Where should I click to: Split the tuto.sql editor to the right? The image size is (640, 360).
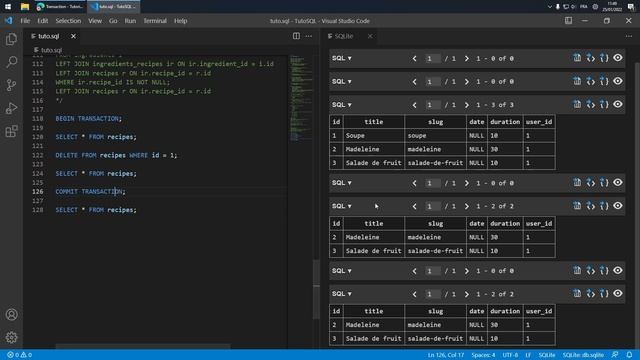pos(296,36)
